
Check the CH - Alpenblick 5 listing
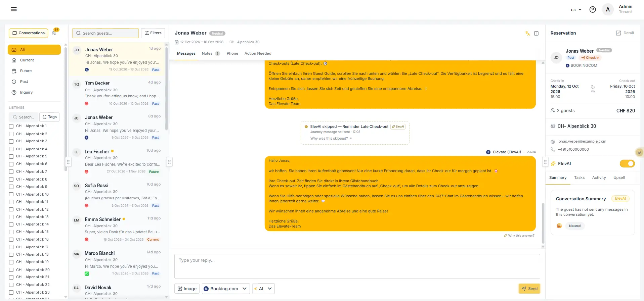pyautogui.click(x=11, y=156)
